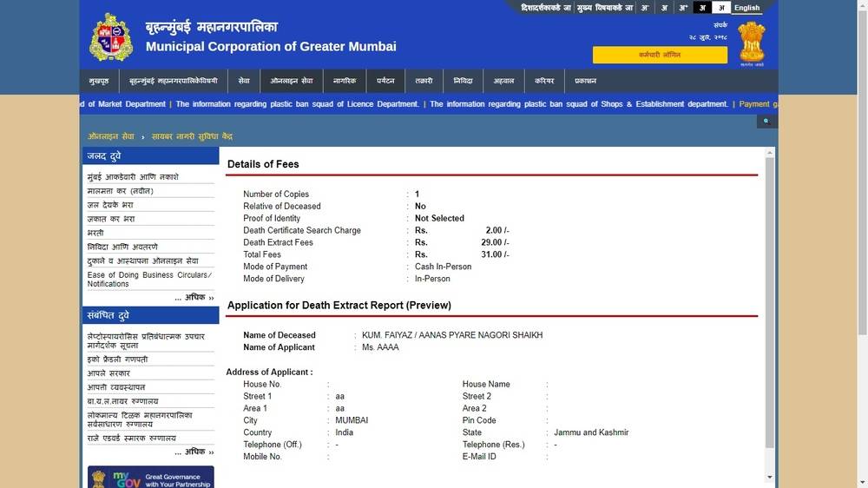Reset font size with the normal अ button
The image size is (868, 488).
point(664,8)
